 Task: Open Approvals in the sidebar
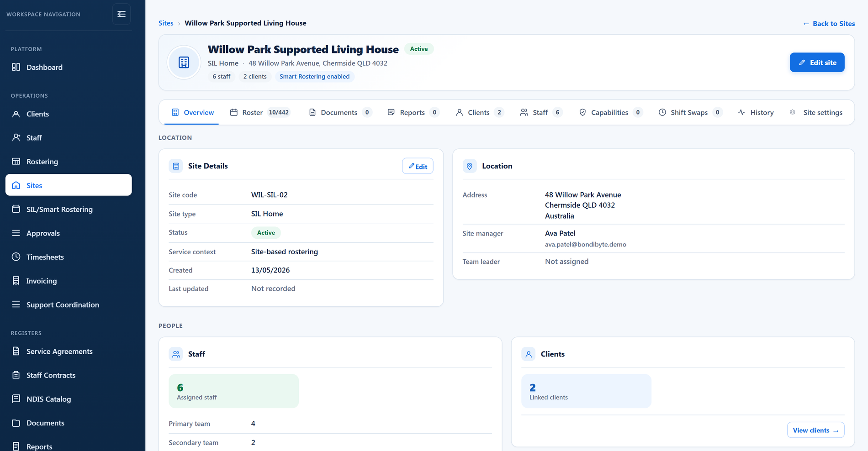pos(69,233)
